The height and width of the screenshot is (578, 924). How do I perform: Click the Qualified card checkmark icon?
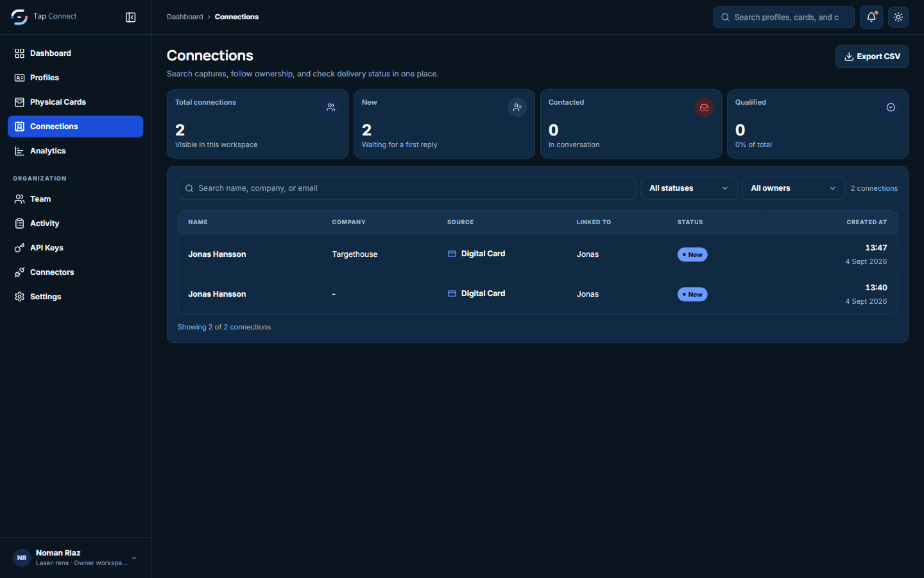click(891, 107)
